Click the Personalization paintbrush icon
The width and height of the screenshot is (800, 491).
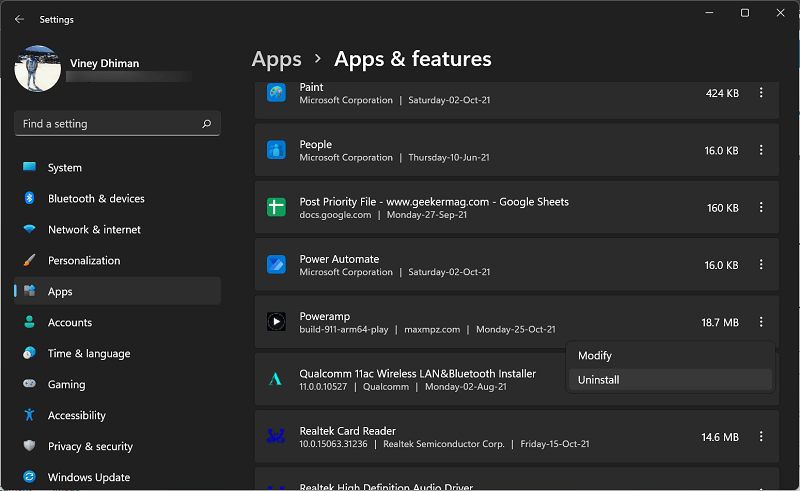pos(30,260)
